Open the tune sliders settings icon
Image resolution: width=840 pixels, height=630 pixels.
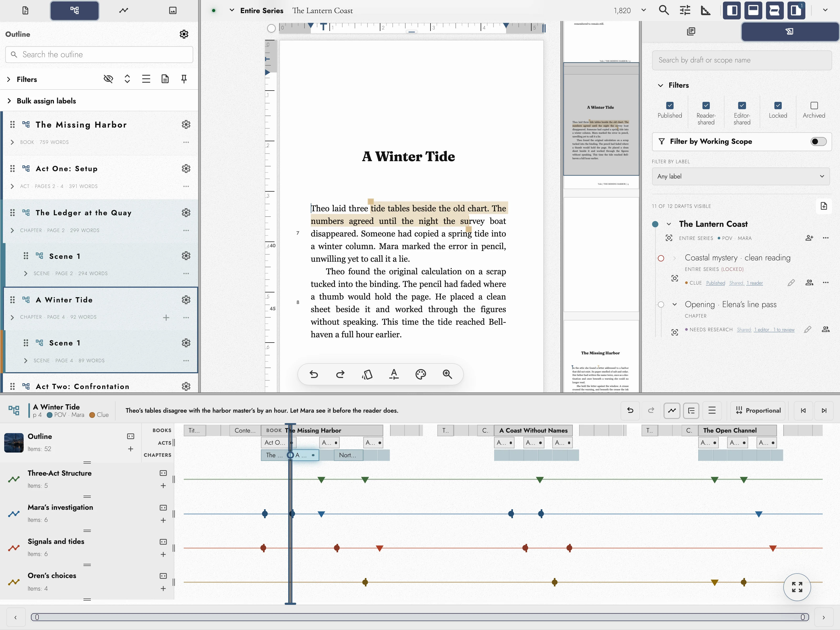pos(685,10)
